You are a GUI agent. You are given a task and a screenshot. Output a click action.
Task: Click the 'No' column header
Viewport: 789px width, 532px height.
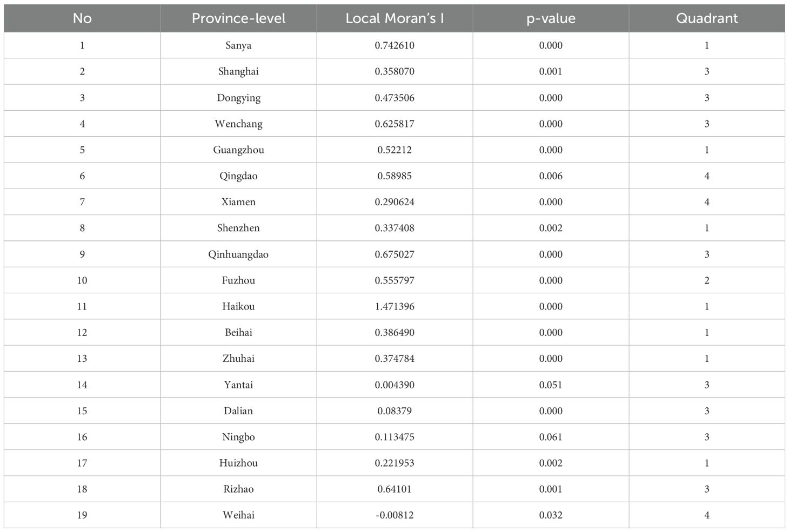[82, 18]
